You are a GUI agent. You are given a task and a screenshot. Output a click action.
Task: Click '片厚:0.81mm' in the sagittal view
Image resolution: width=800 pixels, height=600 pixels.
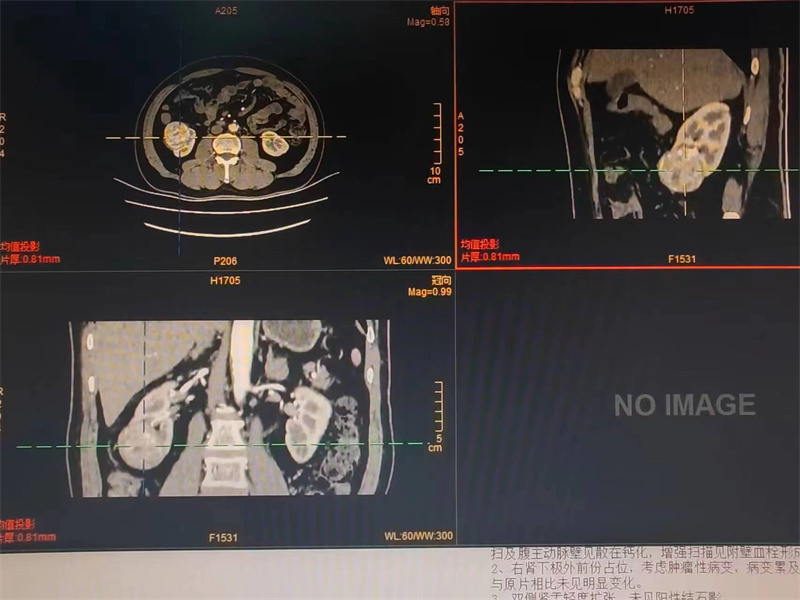(490, 257)
